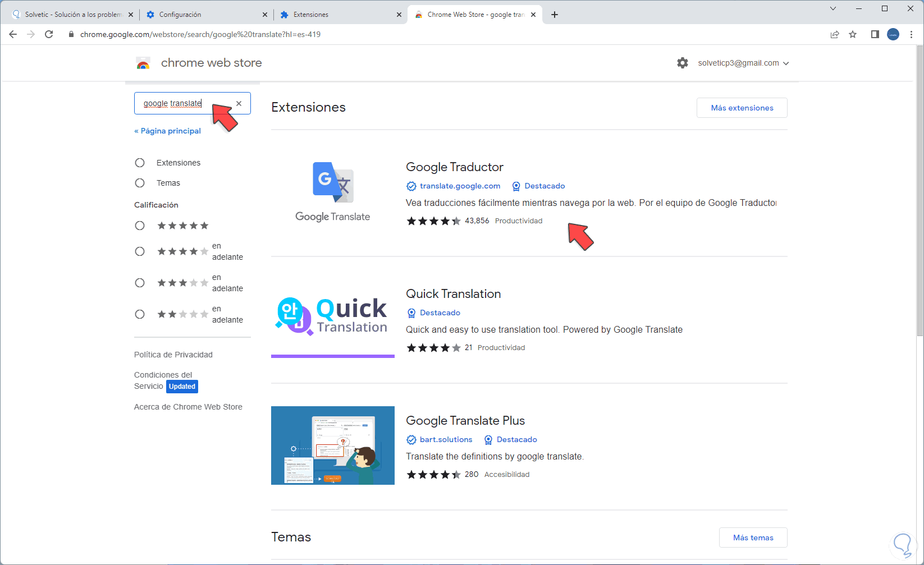
Task: Select the Chrome Web Store tab
Action: (475, 15)
